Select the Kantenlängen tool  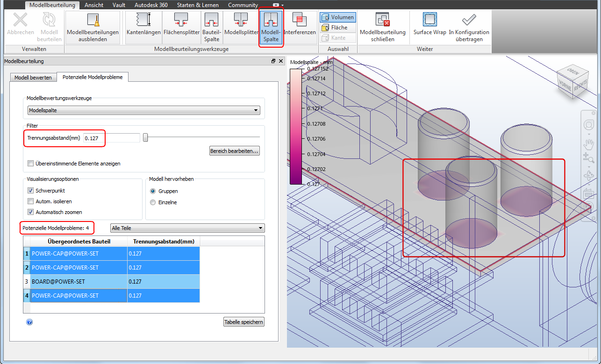pyautogui.click(x=143, y=27)
